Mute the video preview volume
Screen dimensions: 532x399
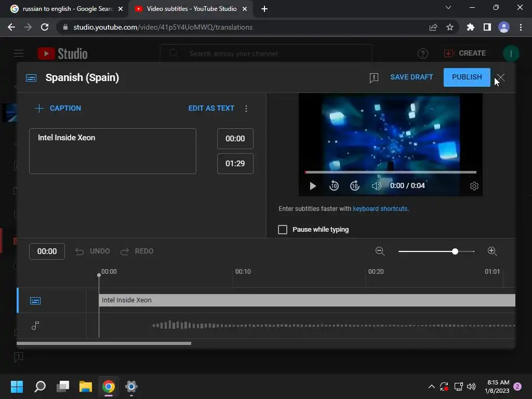coord(376,186)
